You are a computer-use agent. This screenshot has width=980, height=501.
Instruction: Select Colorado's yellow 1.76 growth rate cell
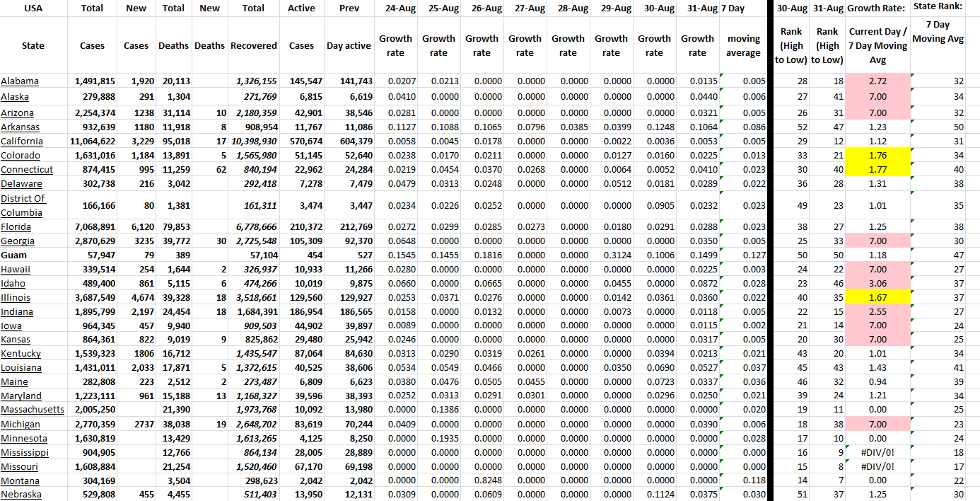[877, 155]
